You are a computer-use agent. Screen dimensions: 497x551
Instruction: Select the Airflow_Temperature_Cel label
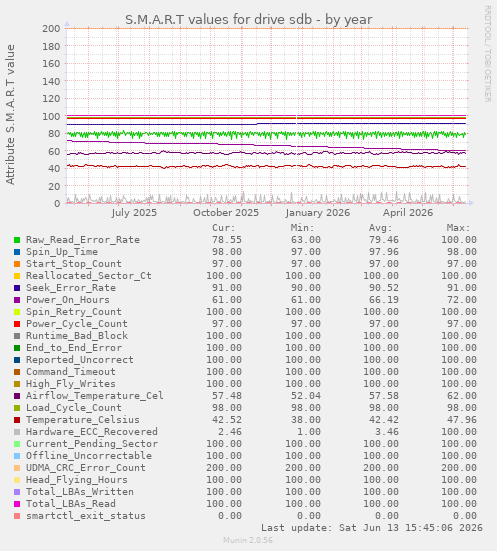click(95, 396)
